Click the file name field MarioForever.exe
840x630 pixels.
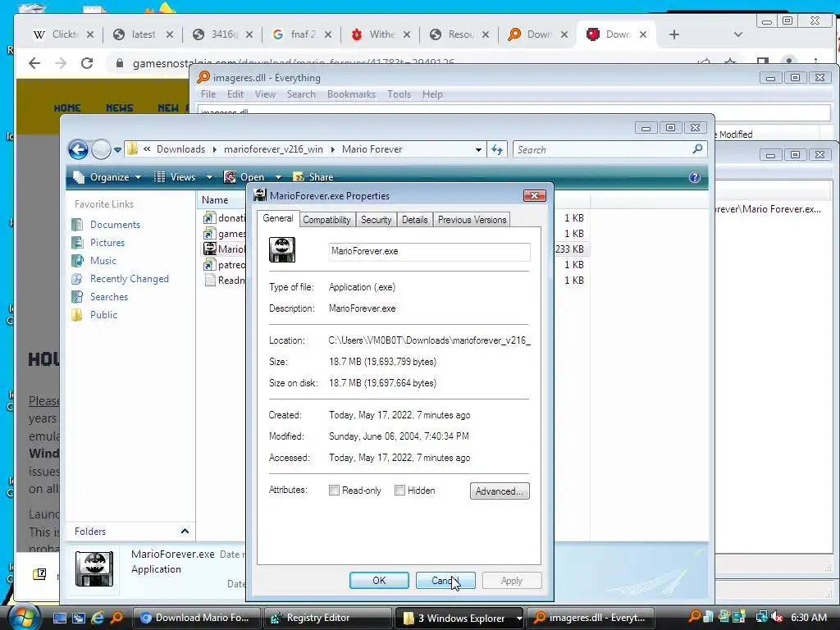tap(430, 251)
